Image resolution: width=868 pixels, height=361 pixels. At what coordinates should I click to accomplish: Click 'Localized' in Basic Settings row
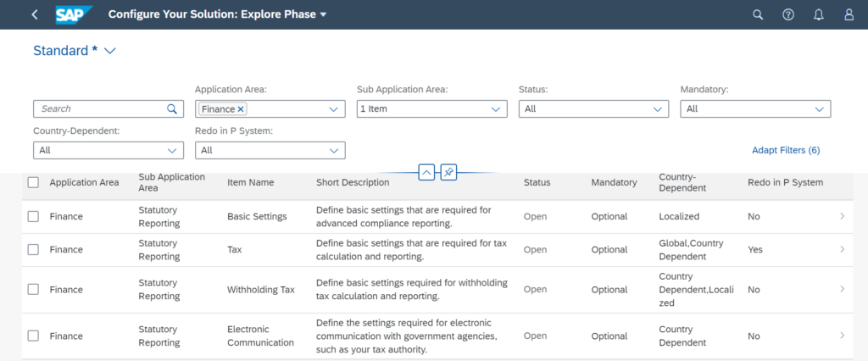tap(678, 216)
